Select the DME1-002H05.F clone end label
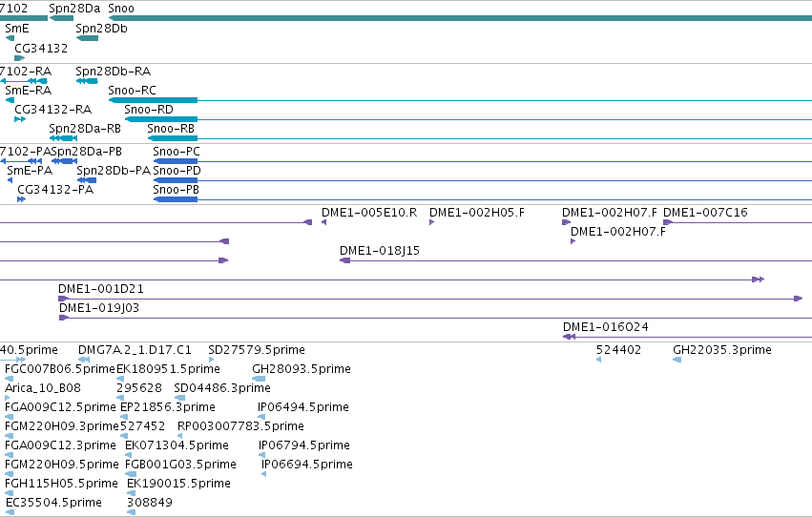 click(x=477, y=212)
